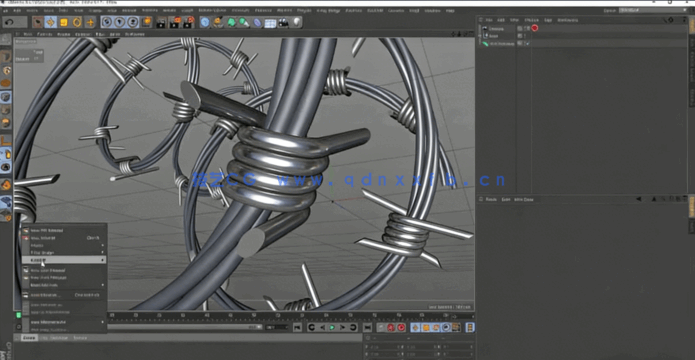Click the orange Enable Snap sidebar icon
The height and width of the screenshot is (360, 695).
pyautogui.click(x=6, y=184)
